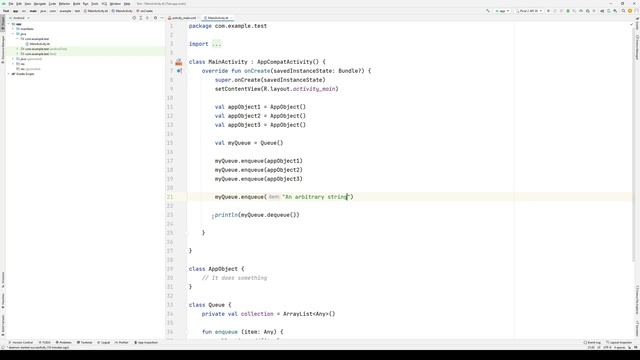
Task: Click the println(myQueue.dequeue()) line
Action: coord(257,215)
